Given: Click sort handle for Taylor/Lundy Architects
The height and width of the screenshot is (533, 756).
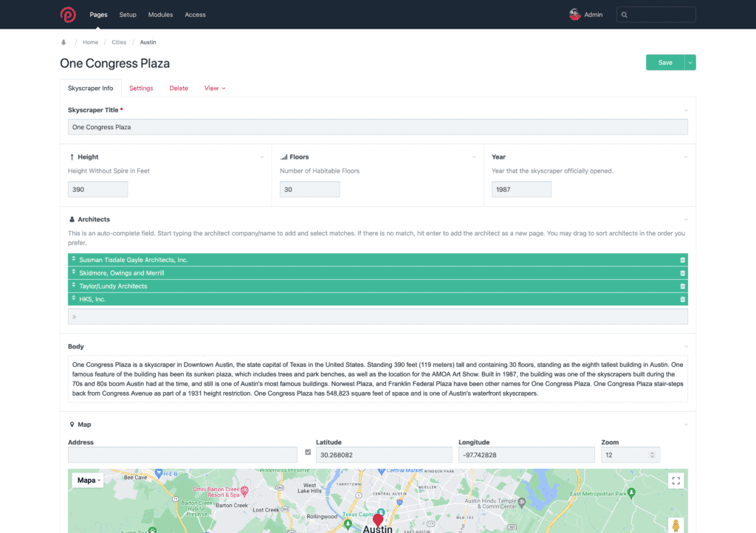Looking at the screenshot, I should 74,285.
